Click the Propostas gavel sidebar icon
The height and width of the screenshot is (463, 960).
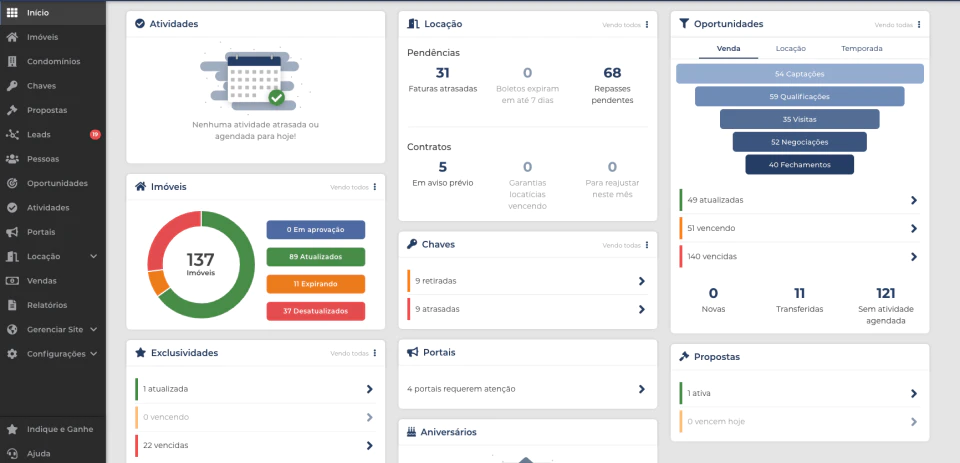[x=12, y=110]
